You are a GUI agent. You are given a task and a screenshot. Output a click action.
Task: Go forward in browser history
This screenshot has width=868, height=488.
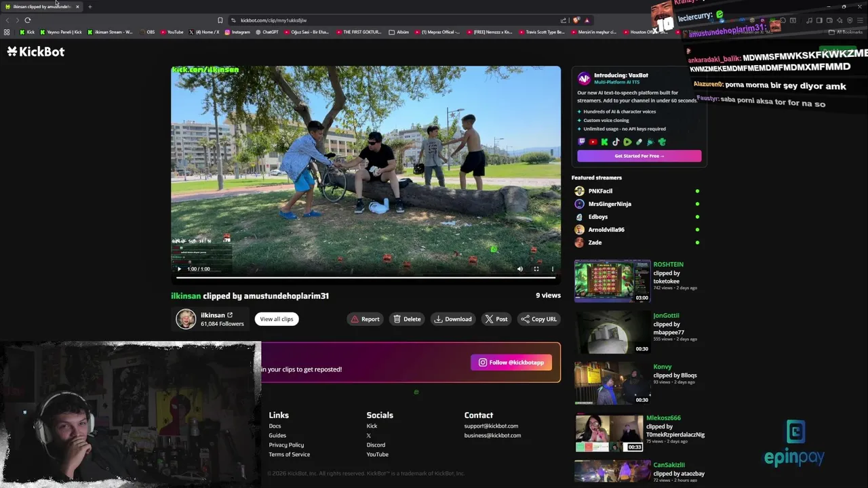[x=17, y=20]
